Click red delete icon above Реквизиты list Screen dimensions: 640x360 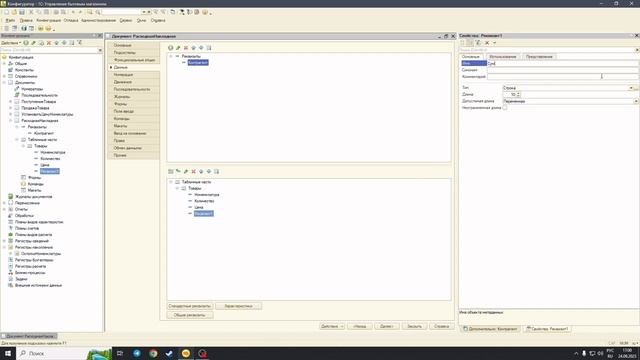[x=186, y=48]
